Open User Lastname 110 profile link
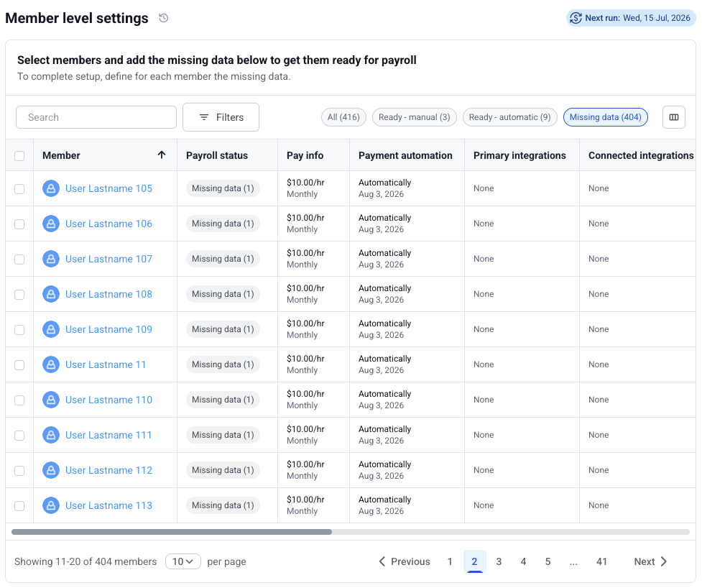The height and width of the screenshot is (588, 702). 108,400
